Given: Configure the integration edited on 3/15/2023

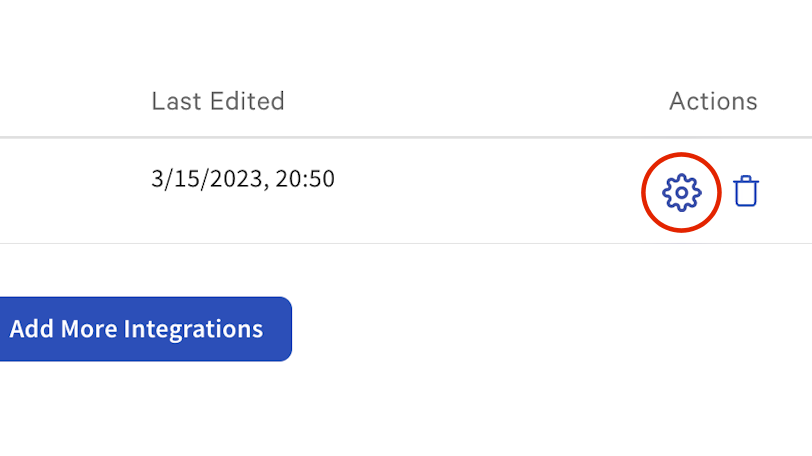Looking at the screenshot, I should click(x=681, y=192).
